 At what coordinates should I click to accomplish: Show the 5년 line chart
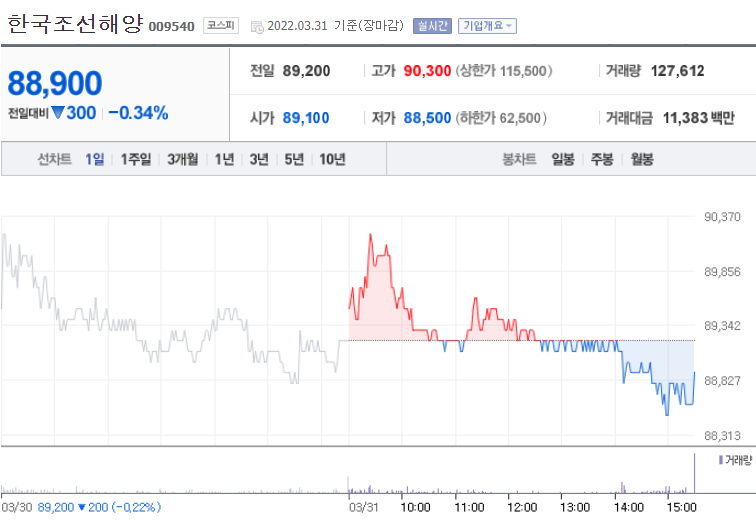click(x=294, y=159)
